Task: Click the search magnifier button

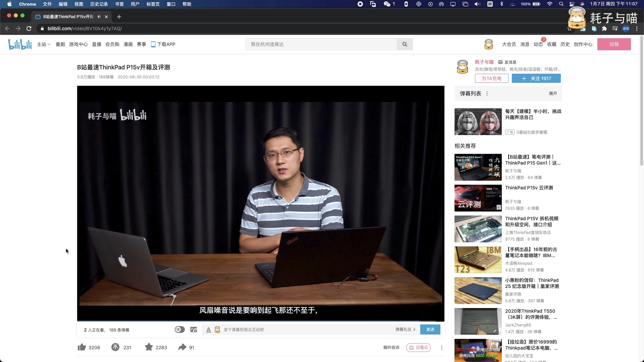Action: [x=405, y=44]
